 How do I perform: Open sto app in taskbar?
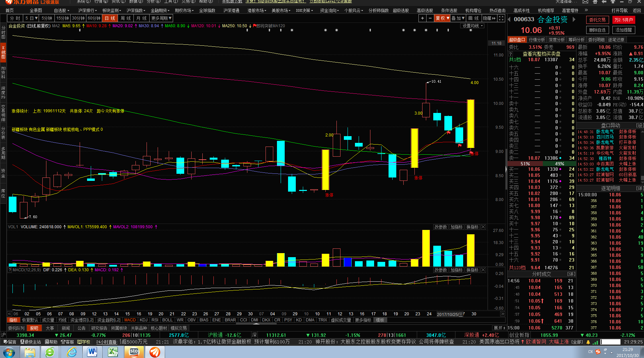click(134, 352)
